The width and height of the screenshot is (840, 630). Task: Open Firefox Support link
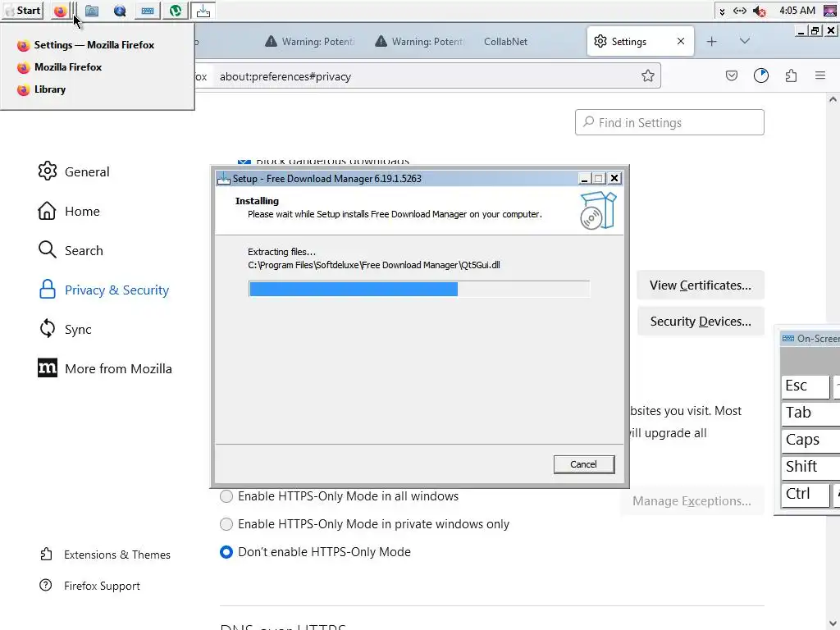coord(89,586)
